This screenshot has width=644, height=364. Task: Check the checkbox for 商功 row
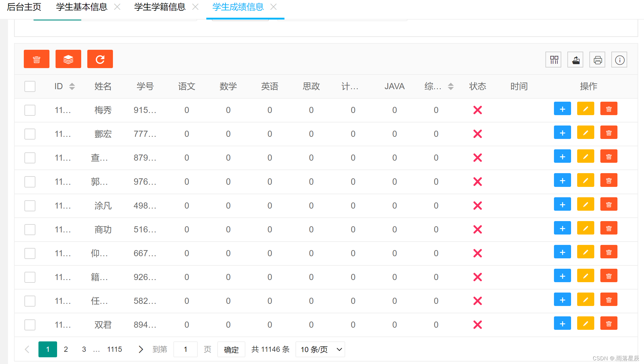[30, 230]
